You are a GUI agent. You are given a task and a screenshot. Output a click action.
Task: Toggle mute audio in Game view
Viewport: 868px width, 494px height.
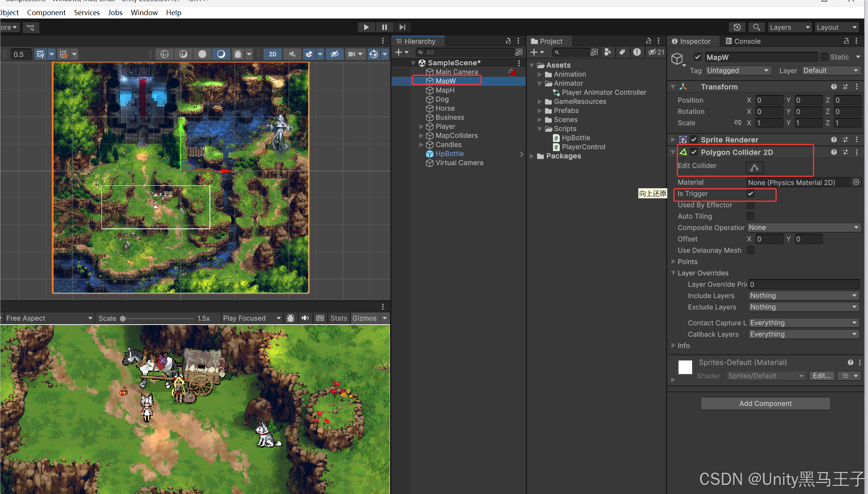[x=305, y=318]
